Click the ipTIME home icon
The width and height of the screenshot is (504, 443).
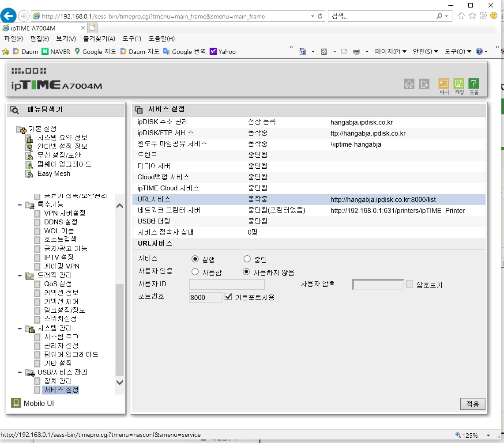point(409,84)
